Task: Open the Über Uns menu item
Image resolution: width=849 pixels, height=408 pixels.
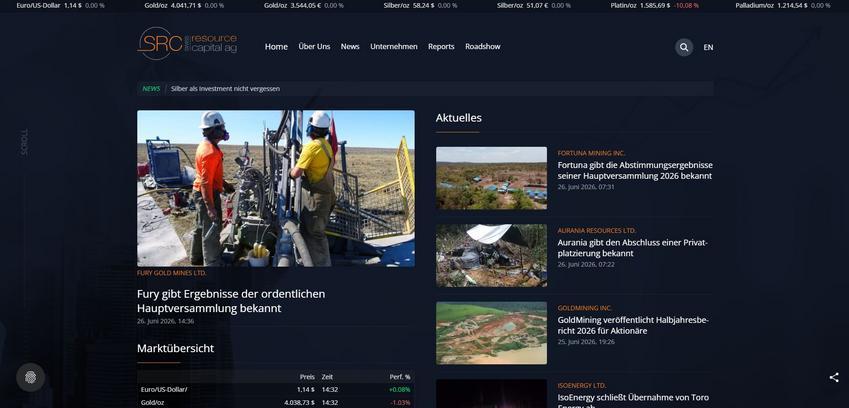Action: coord(314,47)
